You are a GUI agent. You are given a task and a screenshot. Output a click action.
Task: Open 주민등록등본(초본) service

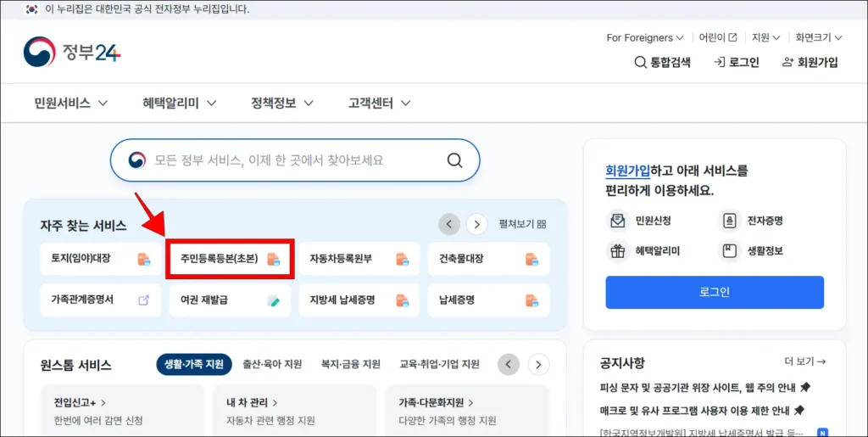click(230, 259)
